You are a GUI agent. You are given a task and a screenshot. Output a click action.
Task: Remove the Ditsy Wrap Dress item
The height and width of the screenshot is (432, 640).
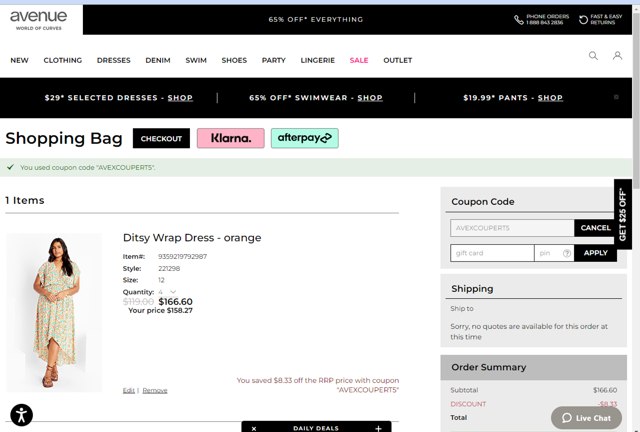[155, 391]
